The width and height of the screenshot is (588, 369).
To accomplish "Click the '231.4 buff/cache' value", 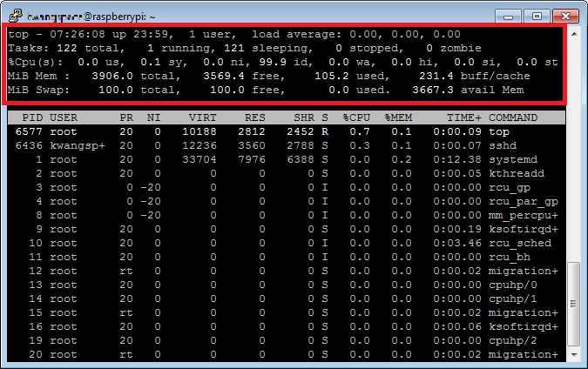I will pyautogui.click(x=475, y=76).
